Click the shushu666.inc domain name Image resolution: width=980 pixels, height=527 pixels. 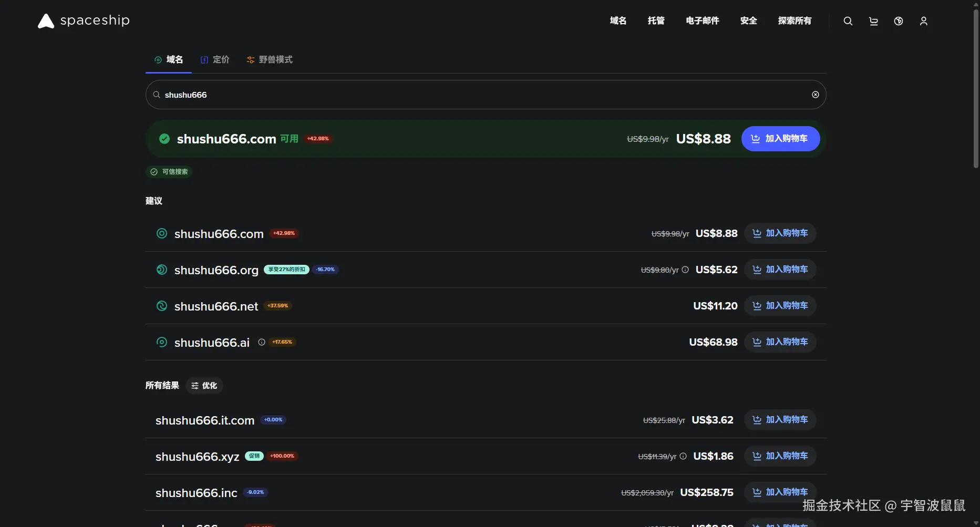(x=197, y=493)
